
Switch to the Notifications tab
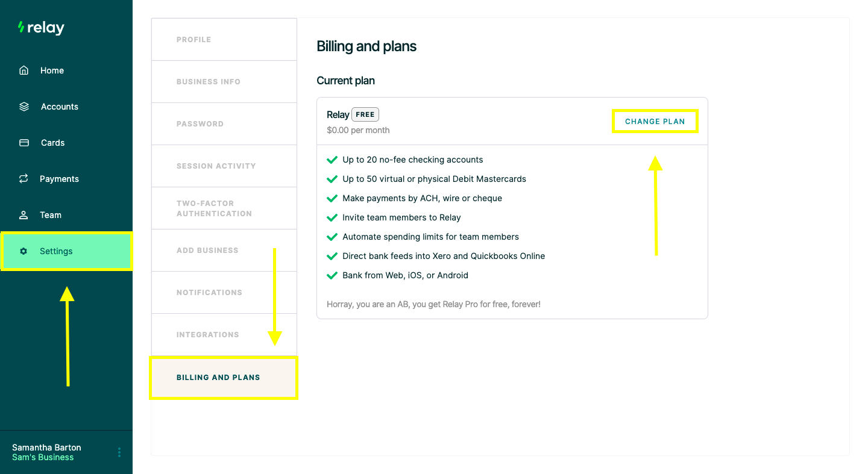click(224, 293)
